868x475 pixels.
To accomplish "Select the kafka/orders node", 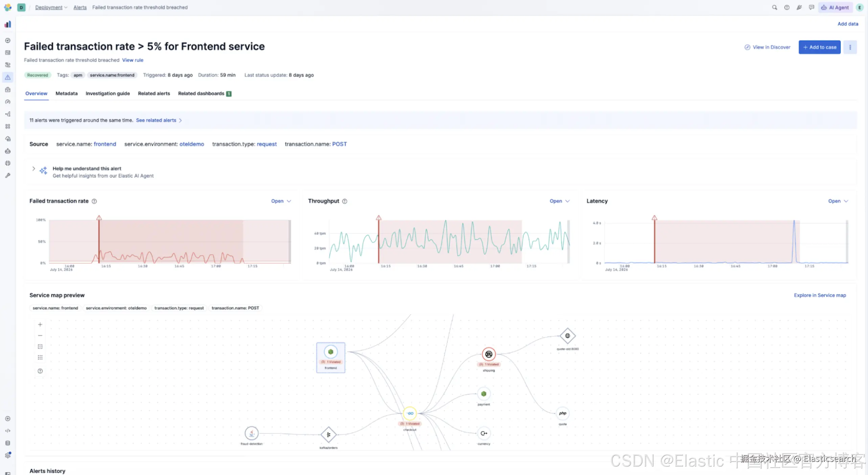I will (328, 434).
